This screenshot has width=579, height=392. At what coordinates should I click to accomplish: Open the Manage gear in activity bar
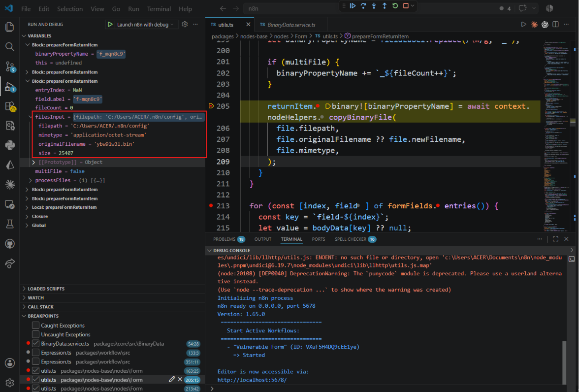tap(10, 382)
